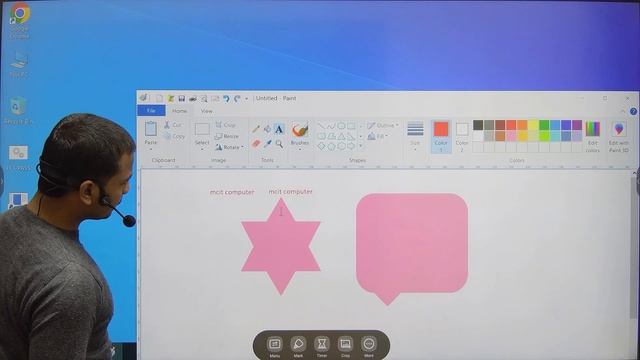Click the New blank page icon in title bar
The image size is (640, 360).
[x=160, y=98]
